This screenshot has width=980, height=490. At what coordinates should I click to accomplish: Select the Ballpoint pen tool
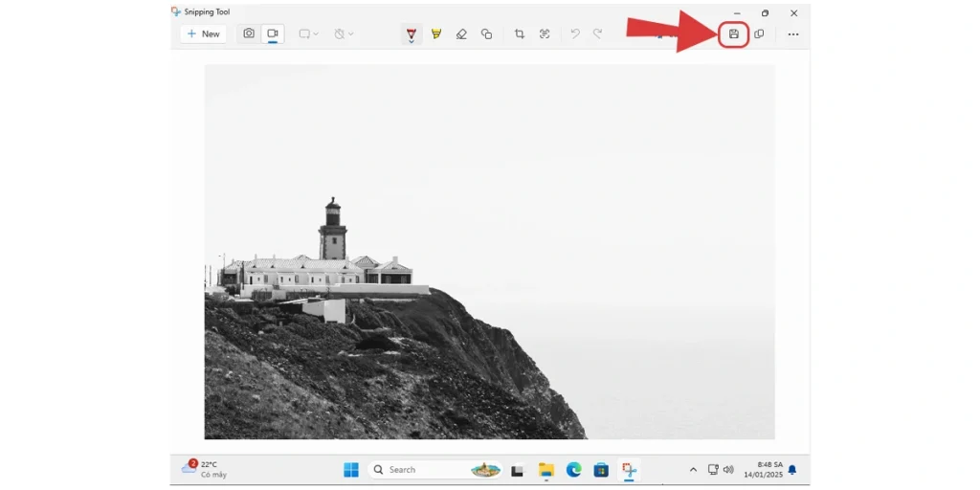click(x=412, y=34)
